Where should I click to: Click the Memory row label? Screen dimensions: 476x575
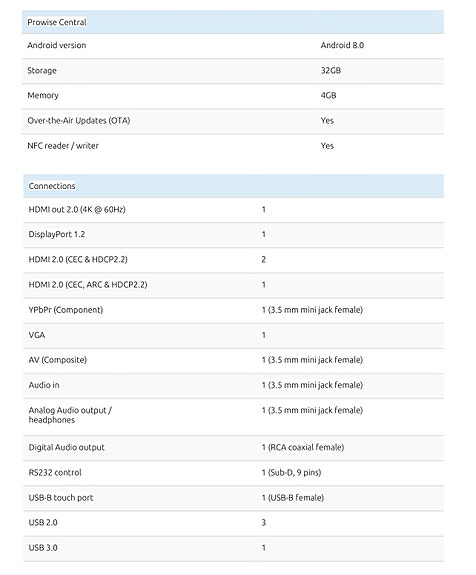(x=43, y=95)
